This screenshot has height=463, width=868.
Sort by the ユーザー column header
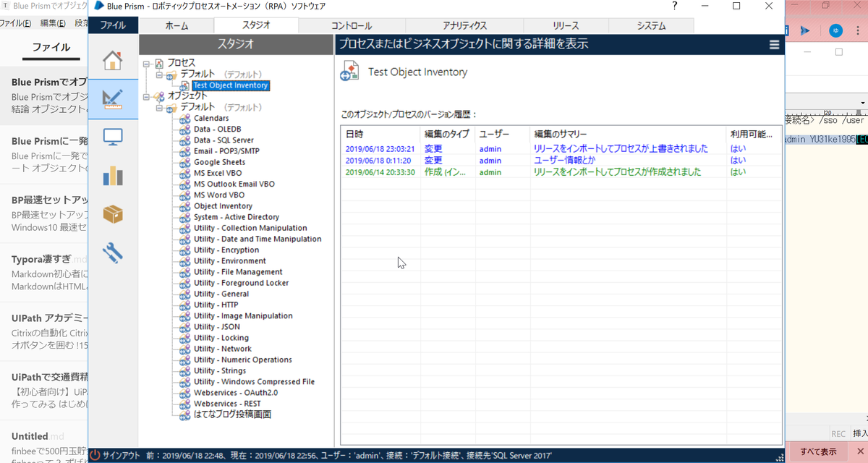pos(503,135)
